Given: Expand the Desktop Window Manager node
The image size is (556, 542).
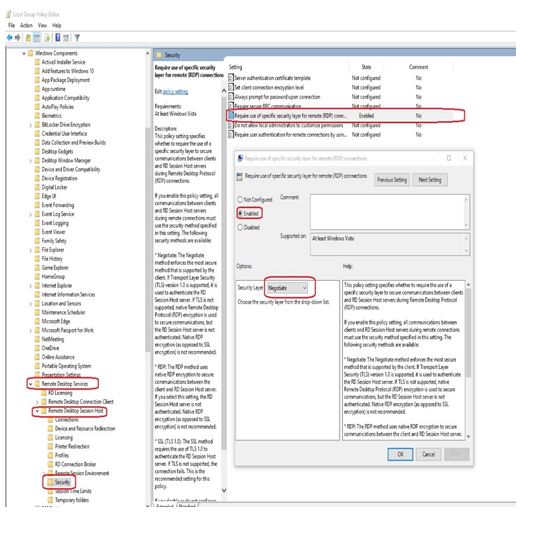Looking at the screenshot, I should [x=30, y=161].
